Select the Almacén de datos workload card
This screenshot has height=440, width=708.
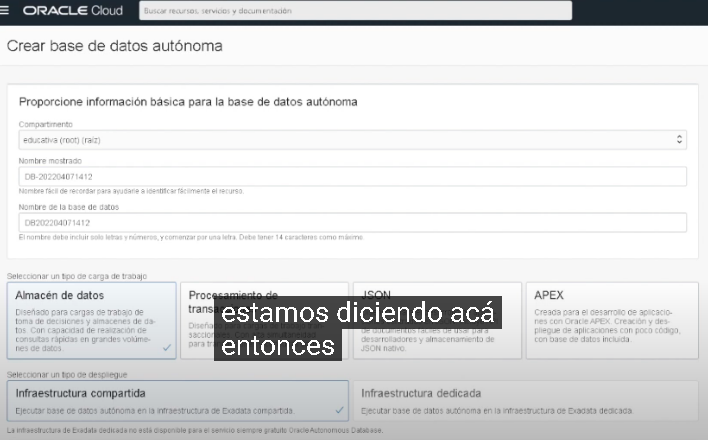(92, 321)
